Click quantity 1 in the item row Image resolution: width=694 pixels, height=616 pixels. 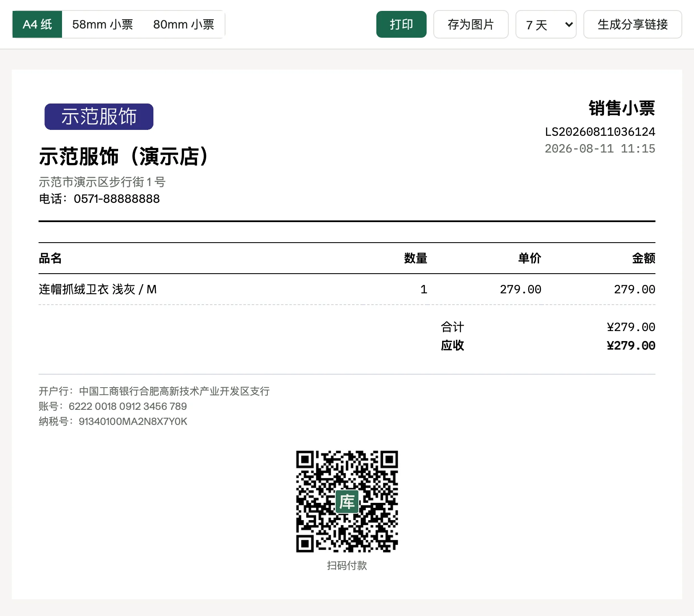tap(424, 290)
